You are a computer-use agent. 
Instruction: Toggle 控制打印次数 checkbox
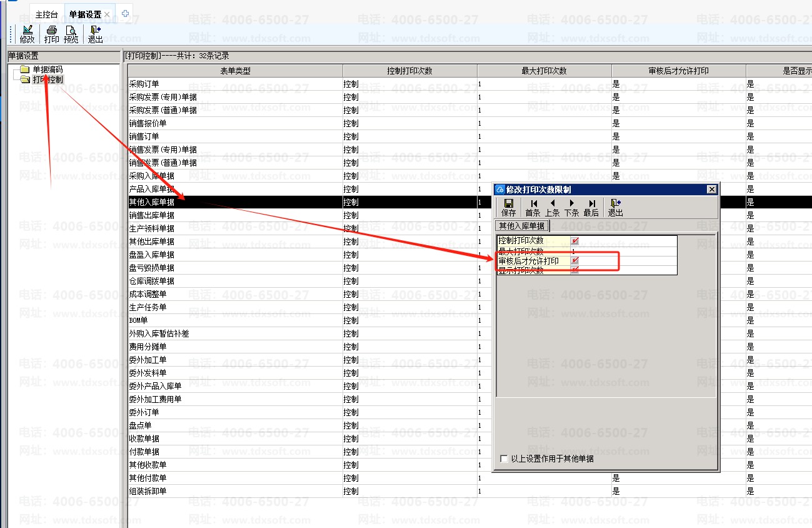coord(575,241)
